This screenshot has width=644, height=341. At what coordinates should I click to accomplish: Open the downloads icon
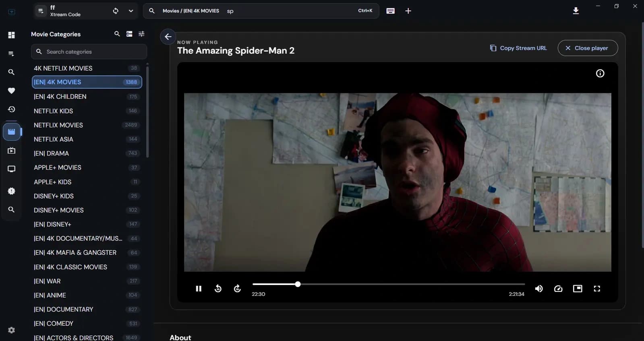pos(576,11)
